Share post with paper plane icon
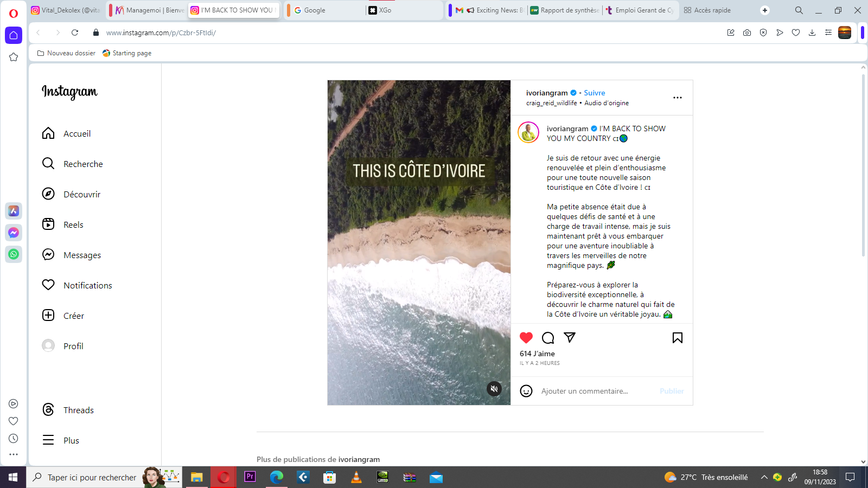The height and width of the screenshot is (488, 868). pyautogui.click(x=569, y=338)
